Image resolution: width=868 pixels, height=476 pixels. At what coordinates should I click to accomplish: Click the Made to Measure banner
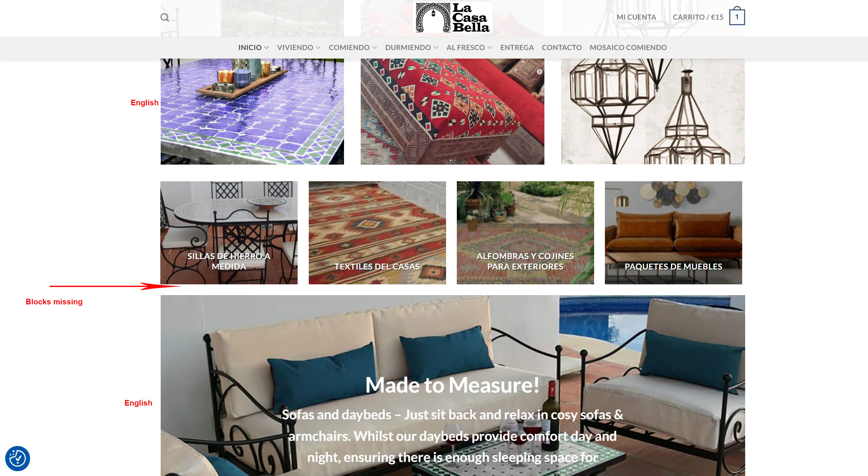coord(452,386)
